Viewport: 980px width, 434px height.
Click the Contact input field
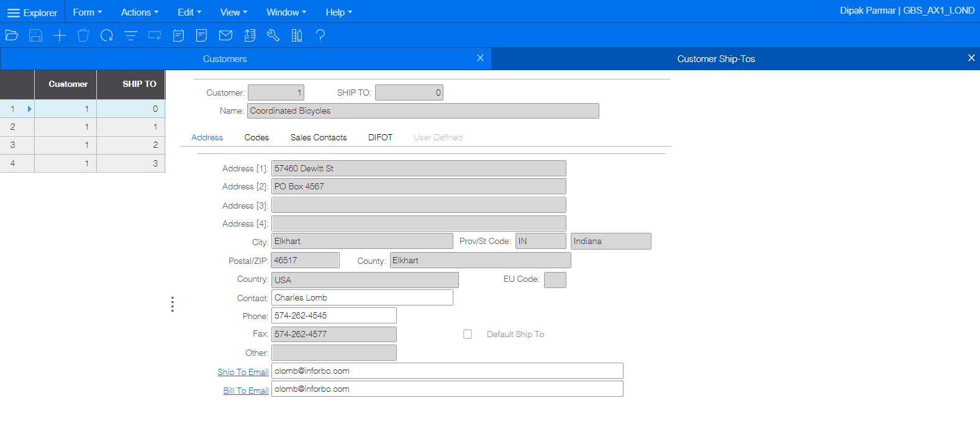(x=362, y=298)
